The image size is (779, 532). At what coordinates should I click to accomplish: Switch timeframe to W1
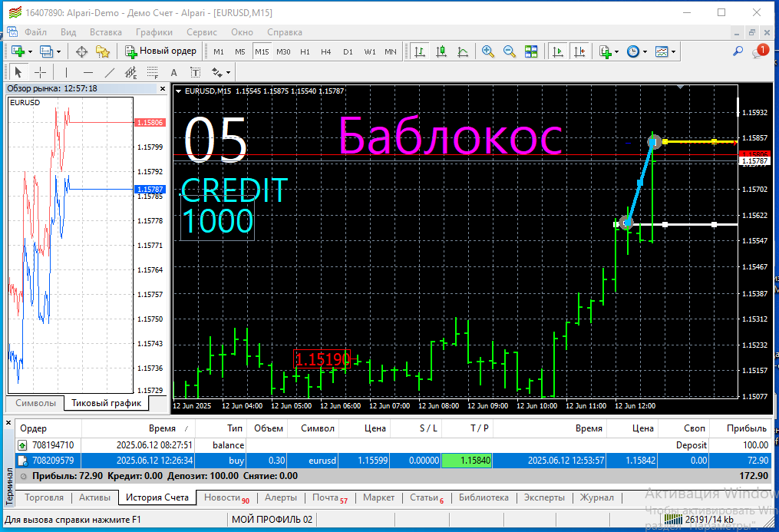coord(370,51)
